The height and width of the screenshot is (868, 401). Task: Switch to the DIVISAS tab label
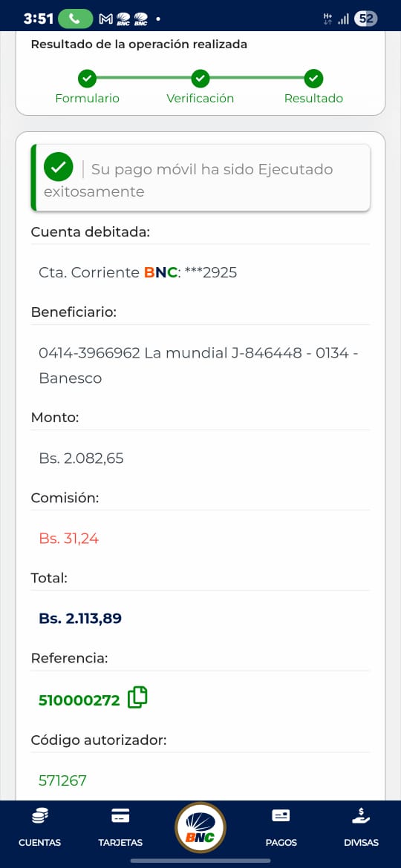coord(361,843)
